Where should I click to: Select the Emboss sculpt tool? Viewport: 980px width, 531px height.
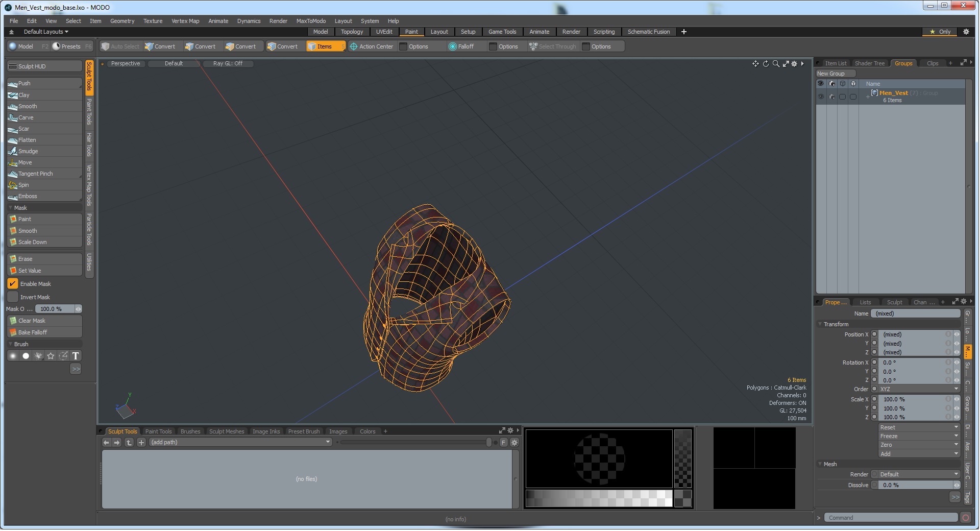coord(44,196)
